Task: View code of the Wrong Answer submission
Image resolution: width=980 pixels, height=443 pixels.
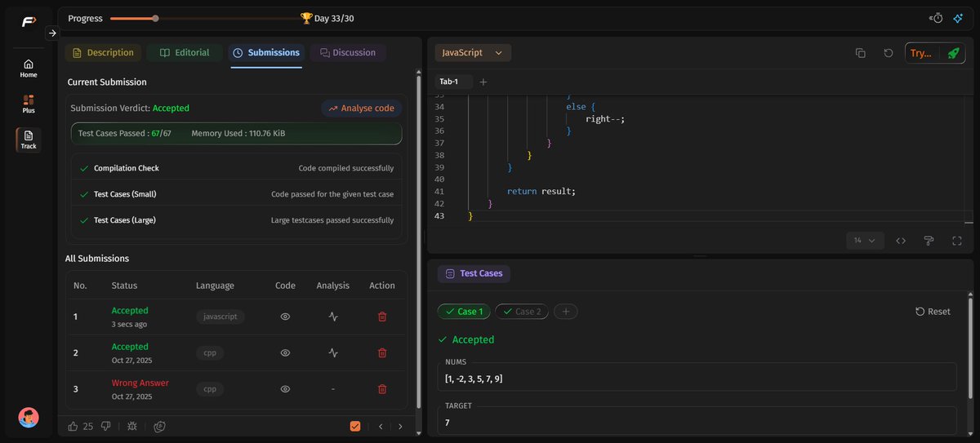Action: [x=285, y=389]
